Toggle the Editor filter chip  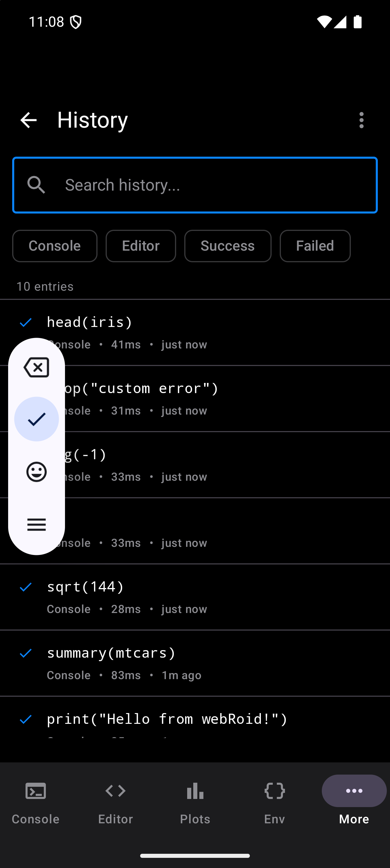(x=140, y=246)
